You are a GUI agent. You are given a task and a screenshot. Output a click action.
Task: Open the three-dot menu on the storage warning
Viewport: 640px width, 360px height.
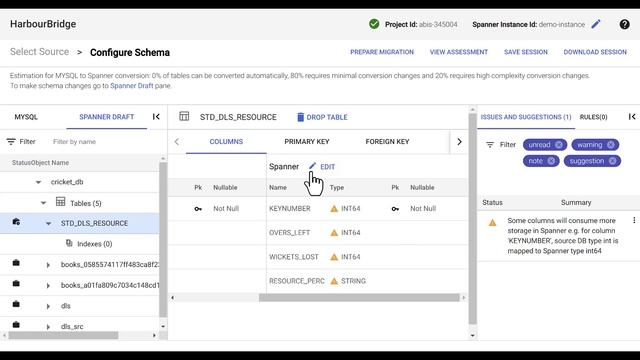click(634, 220)
